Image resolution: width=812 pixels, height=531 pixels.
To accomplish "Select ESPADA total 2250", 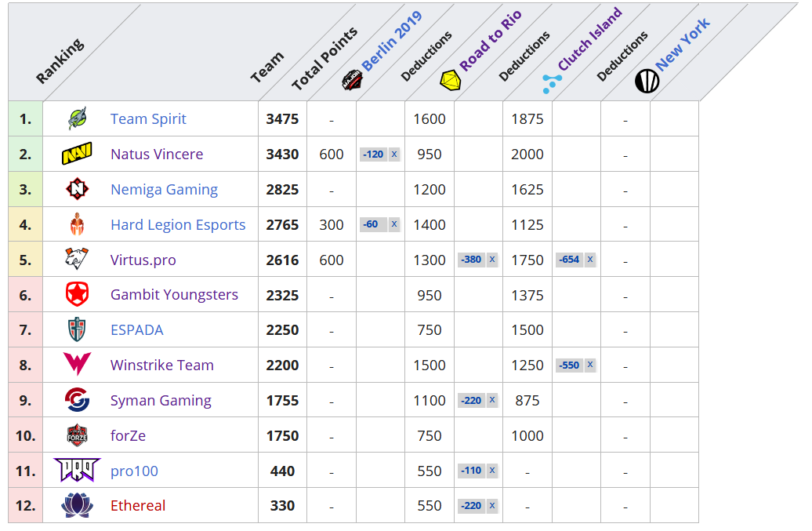I will pyautogui.click(x=282, y=330).
